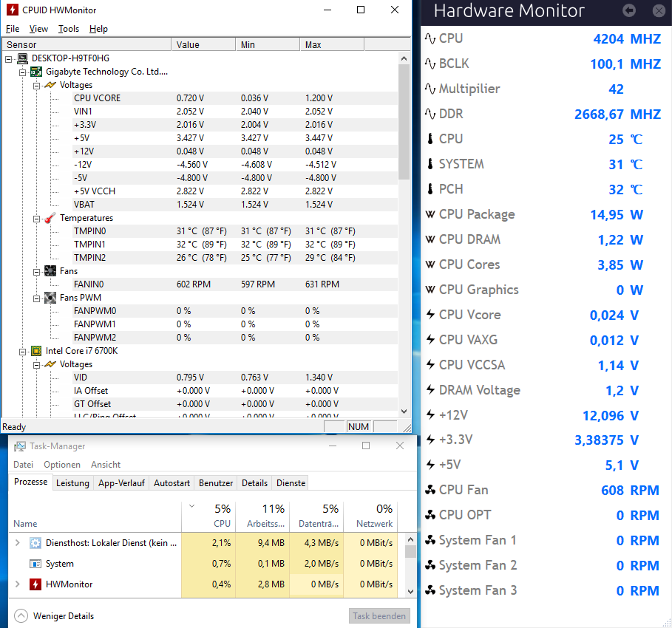
Task: Click the HWMonitor process icon in Task-Manager
Action: pos(35,584)
